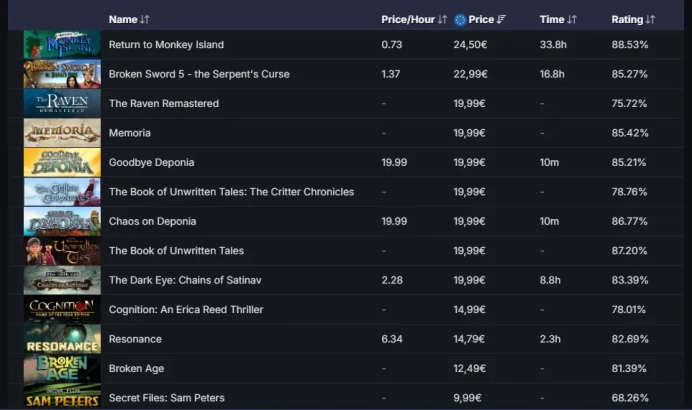The image size is (692, 410).
Task: Click the 81.39% rating value
Action: (x=629, y=369)
